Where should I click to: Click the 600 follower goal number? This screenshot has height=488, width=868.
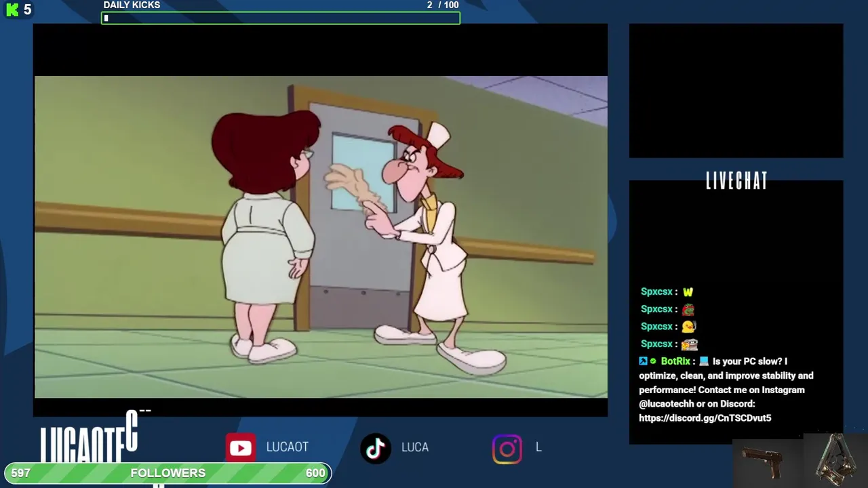point(315,473)
